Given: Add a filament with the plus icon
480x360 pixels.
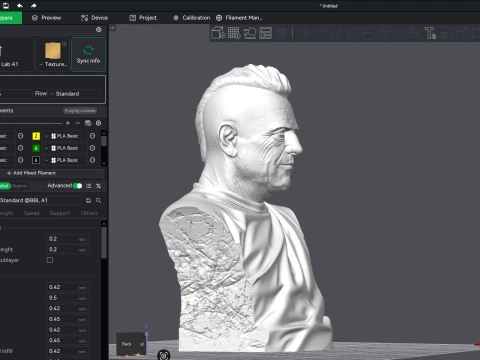Looking at the screenshot, I should 68,123.
